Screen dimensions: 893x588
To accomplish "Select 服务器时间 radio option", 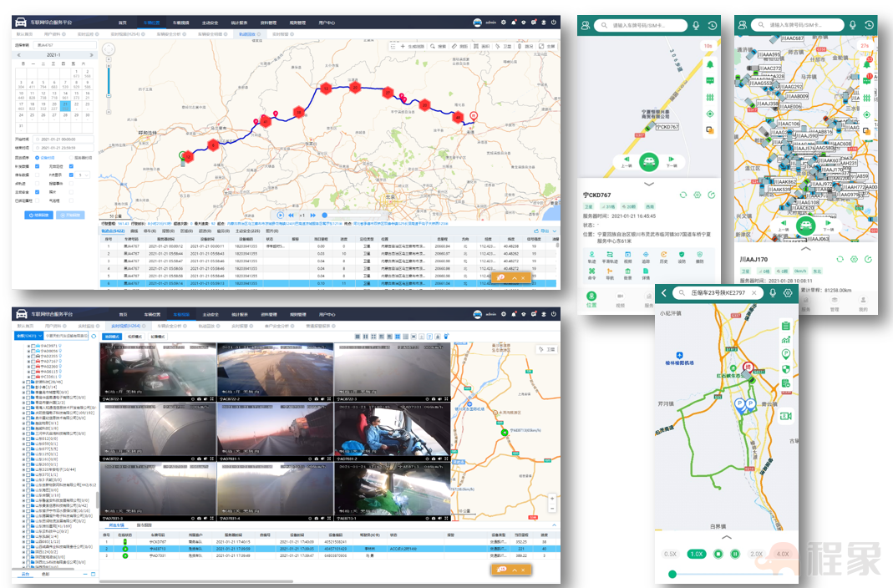I will click(x=80, y=158).
